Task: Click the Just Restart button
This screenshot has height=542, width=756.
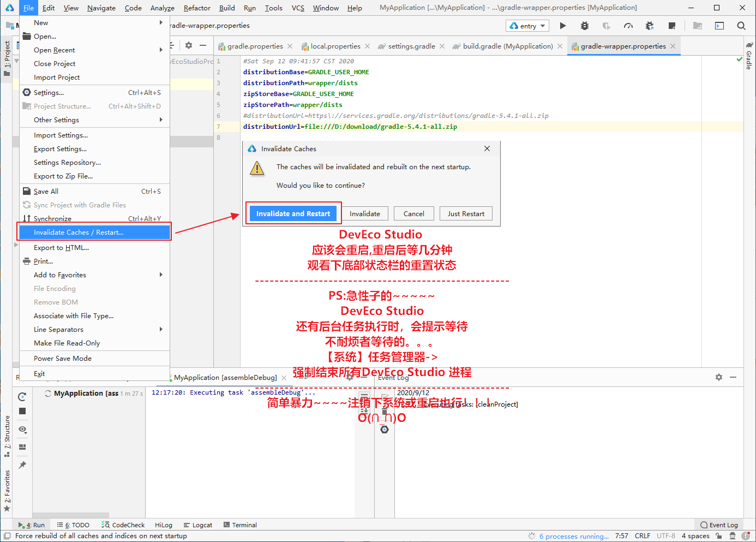Action: [x=466, y=213]
